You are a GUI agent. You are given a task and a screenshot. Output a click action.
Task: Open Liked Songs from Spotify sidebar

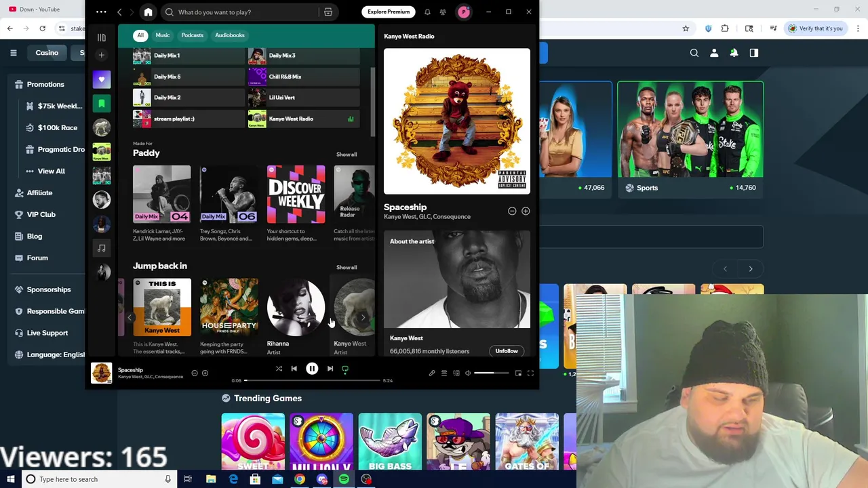click(102, 79)
